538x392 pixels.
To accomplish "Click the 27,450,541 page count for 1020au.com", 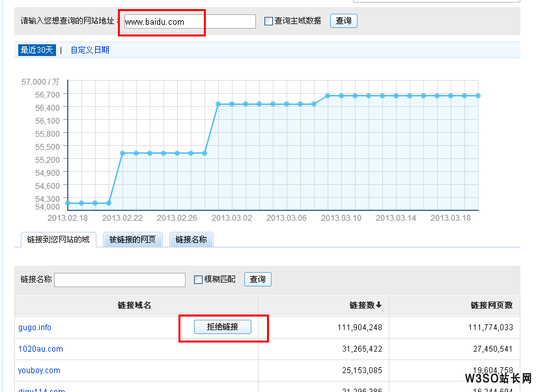I will click(492, 349).
